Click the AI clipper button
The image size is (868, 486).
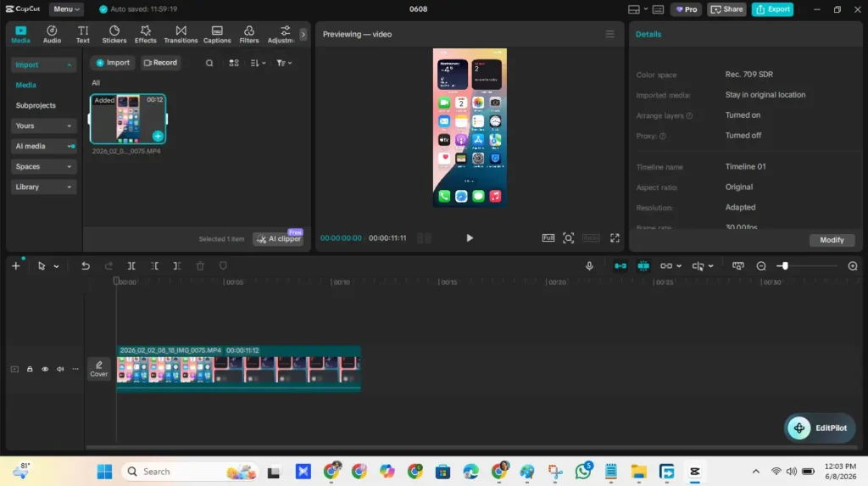click(278, 239)
